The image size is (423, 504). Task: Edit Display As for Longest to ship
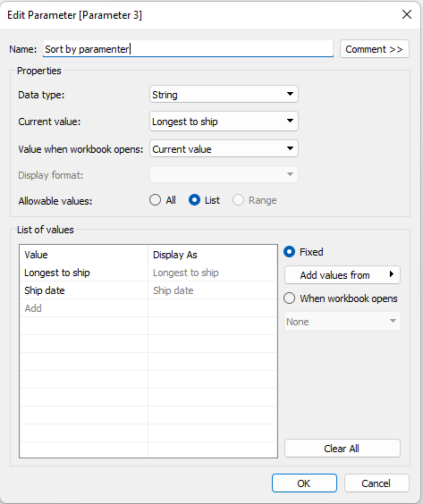pos(212,273)
